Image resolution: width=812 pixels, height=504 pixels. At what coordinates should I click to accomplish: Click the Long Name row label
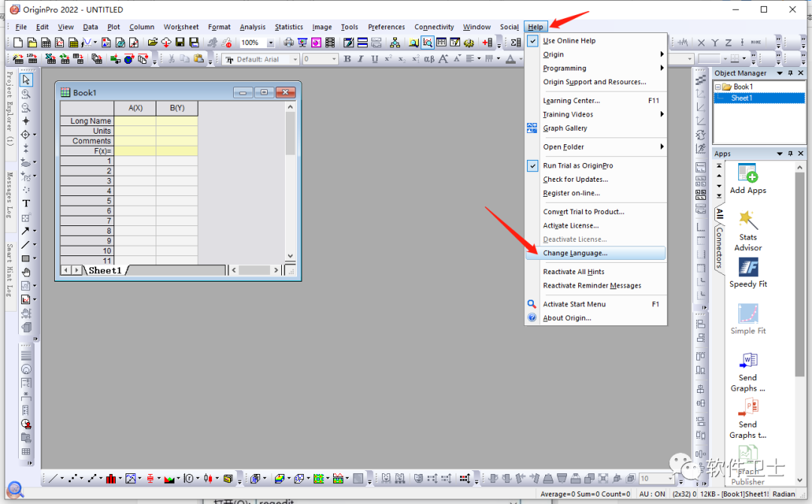(87, 121)
